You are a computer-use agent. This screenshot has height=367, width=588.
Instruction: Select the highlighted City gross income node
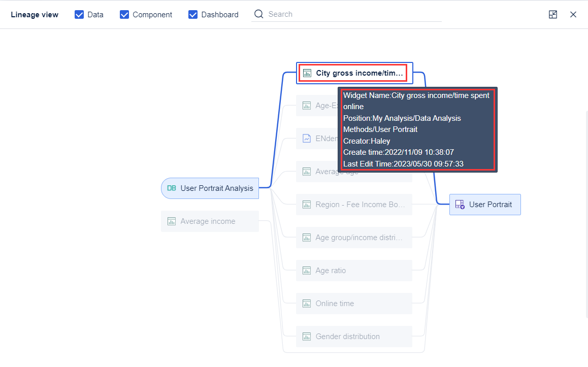(x=353, y=73)
